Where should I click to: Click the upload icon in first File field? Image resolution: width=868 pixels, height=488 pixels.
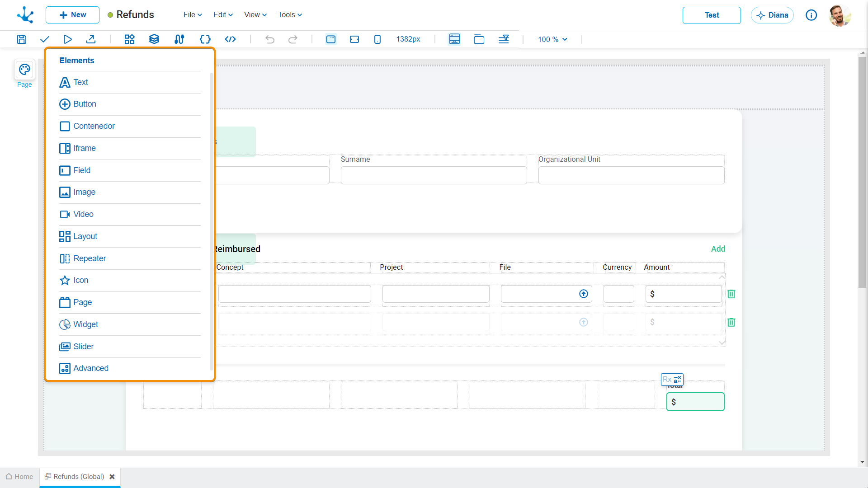pos(584,294)
